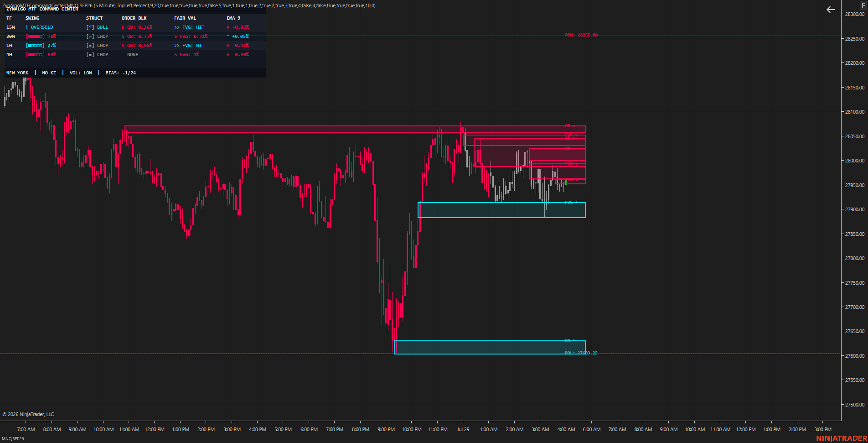Click the PDL price label near 27600
The image size is (868, 443).
[x=581, y=353]
